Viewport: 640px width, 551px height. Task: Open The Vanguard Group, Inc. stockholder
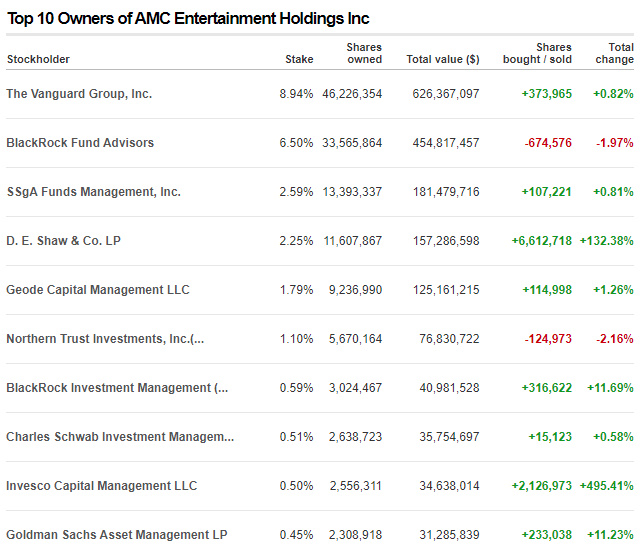point(79,94)
